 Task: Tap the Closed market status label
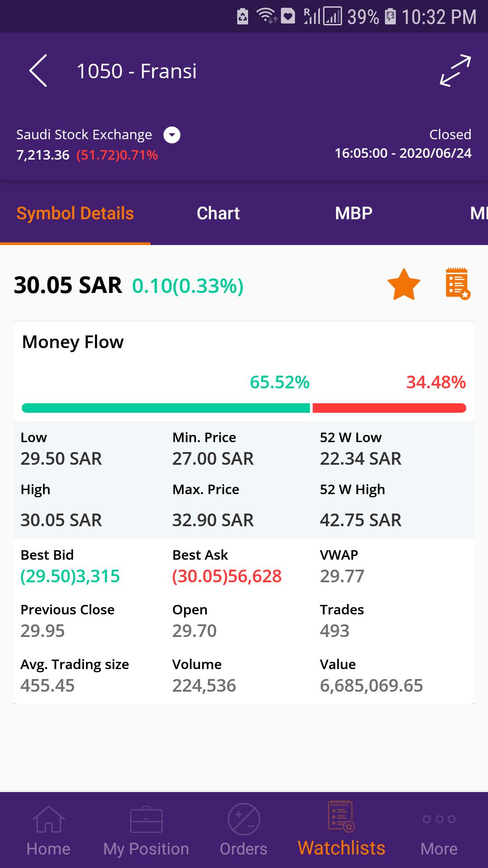click(450, 134)
